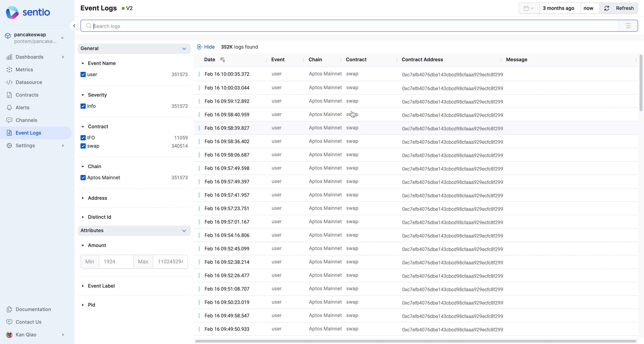Click the Date column sort icon
The height and width of the screenshot is (344, 644).
[222, 60]
